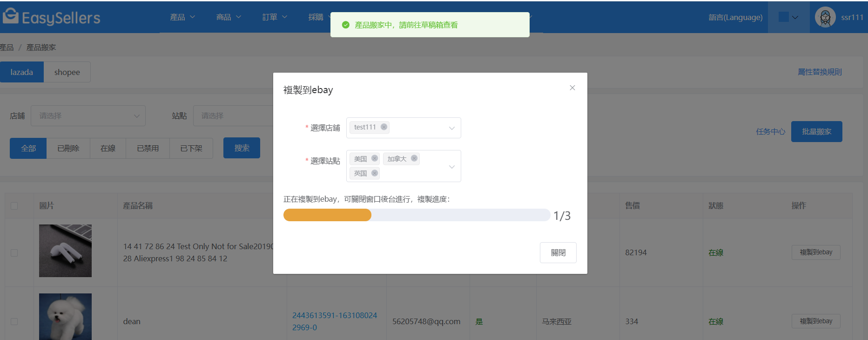Click the email 56205748@qq.com

[x=426, y=321]
